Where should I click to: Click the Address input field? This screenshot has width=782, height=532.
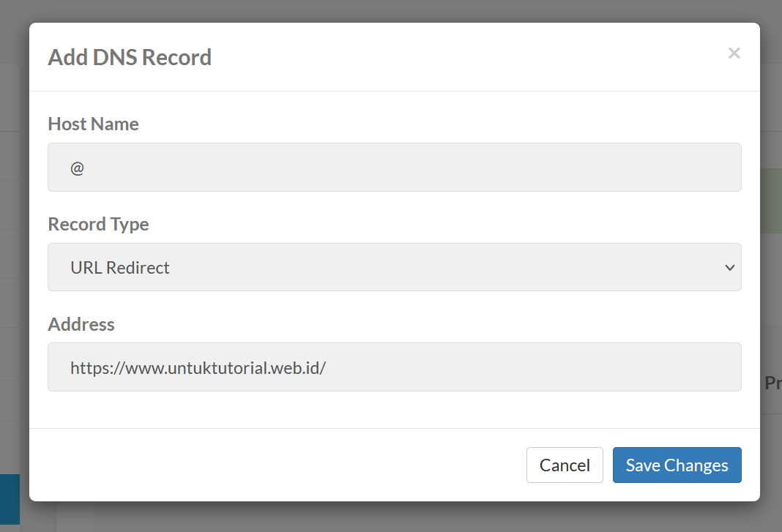click(x=395, y=367)
